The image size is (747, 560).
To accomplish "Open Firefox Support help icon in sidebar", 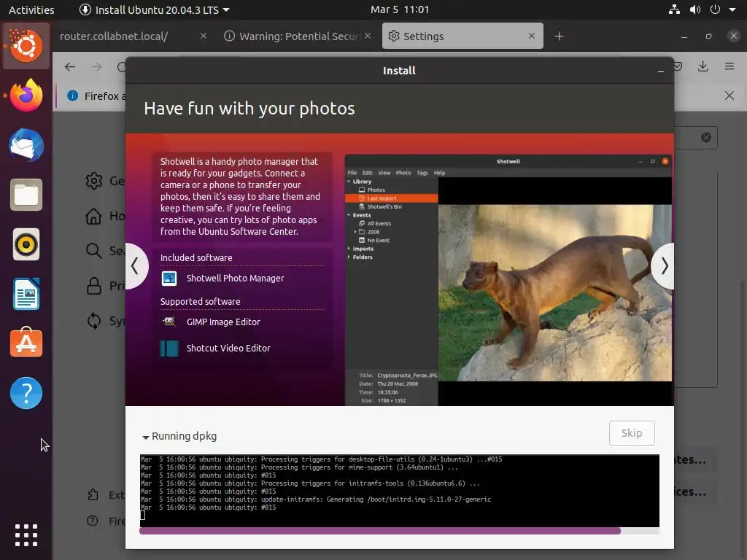I will (x=93, y=521).
